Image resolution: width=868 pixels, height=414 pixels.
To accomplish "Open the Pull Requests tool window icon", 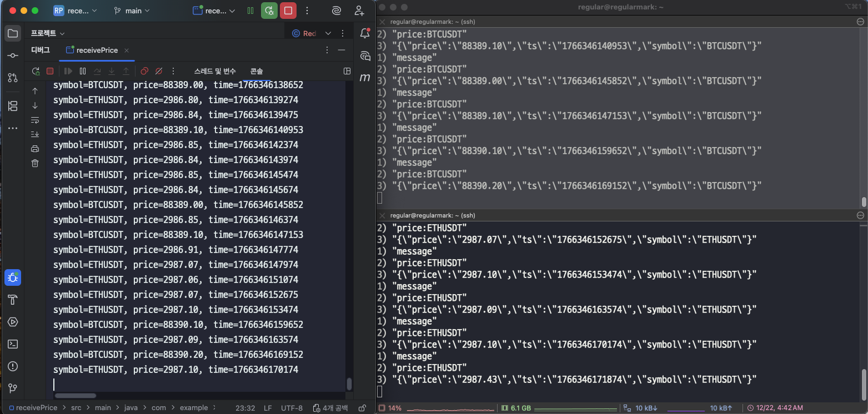I will [13, 78].
